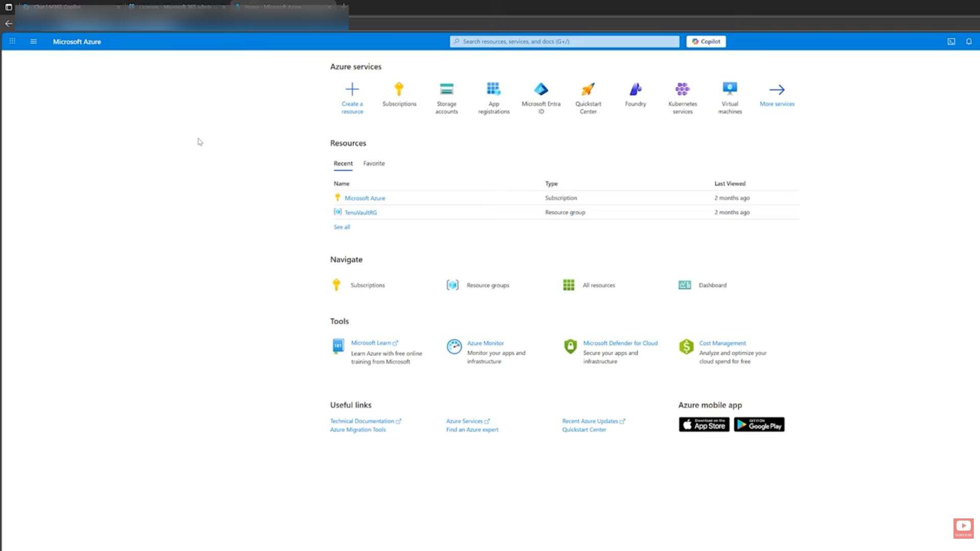Click the Copilot button
Viewport: 980px width, 551px height.
click(x=706, y=42)
